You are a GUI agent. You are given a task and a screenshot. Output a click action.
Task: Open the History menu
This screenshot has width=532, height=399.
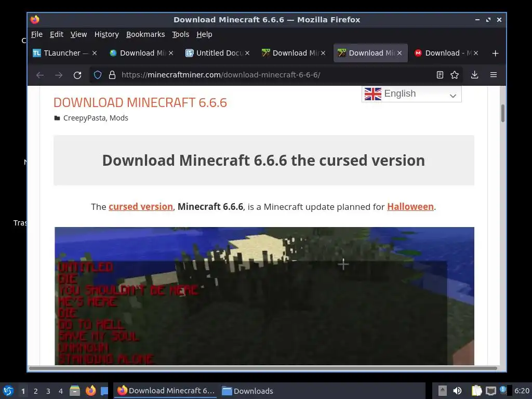coord(107,34)
